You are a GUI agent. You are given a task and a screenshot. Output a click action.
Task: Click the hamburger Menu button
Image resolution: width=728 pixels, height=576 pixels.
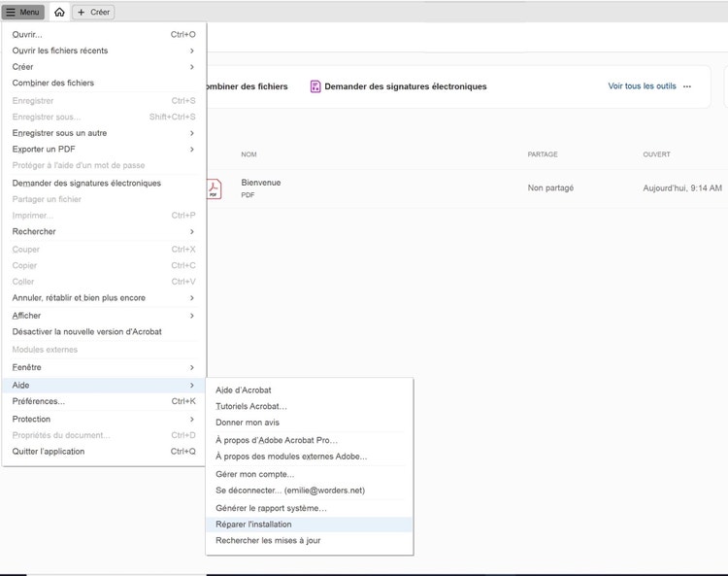pos(23,13)
